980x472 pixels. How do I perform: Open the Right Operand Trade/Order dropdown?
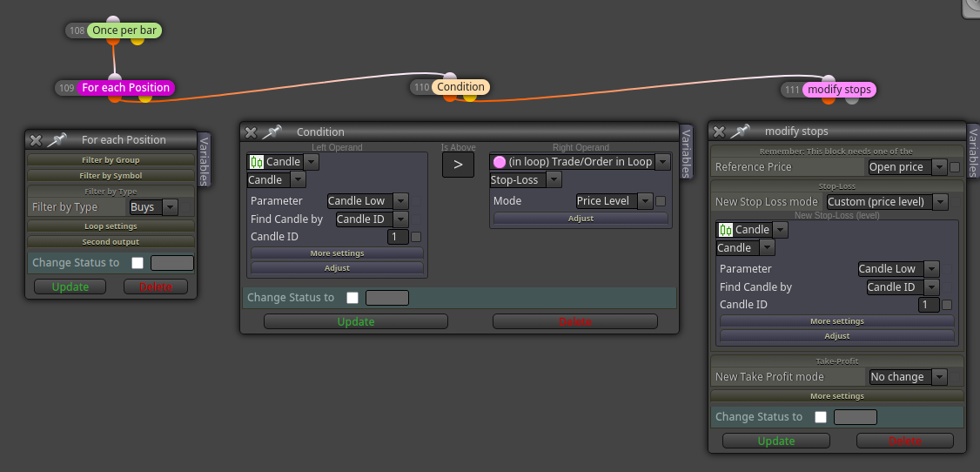click(580, 162)
